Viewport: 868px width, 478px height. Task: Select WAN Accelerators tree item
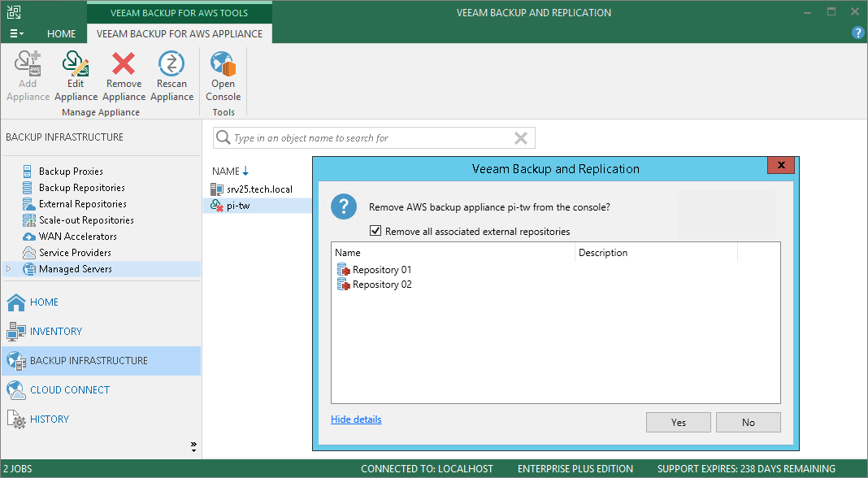point(78,237)
